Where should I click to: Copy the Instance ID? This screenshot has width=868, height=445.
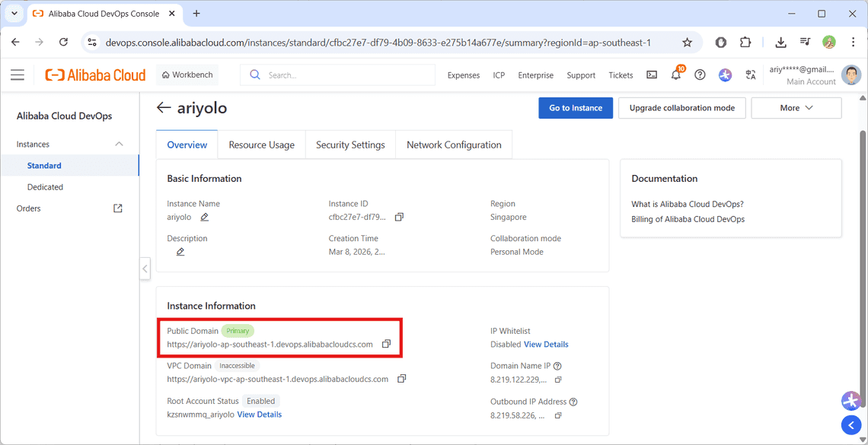399,216
